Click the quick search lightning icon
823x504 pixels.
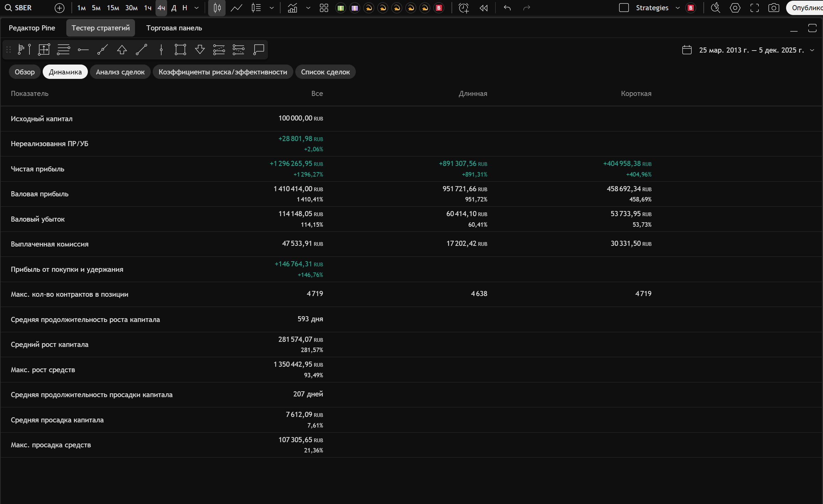pos(715,8)
